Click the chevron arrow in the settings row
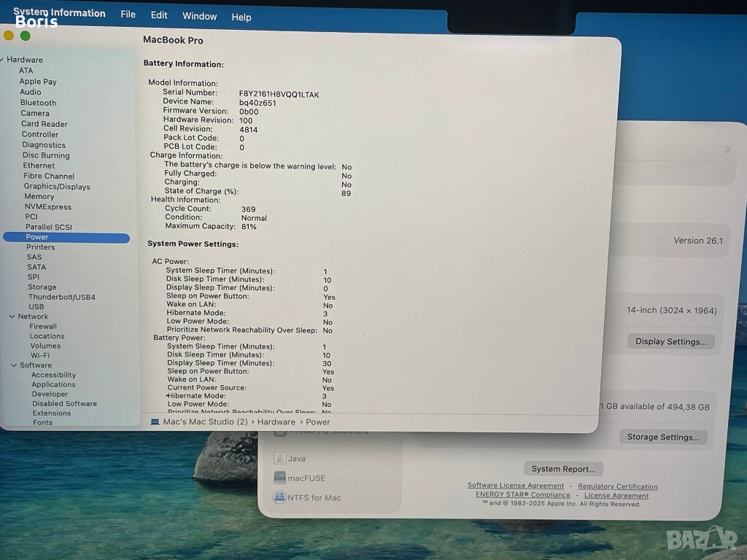The height and width of the screenshot is (560, 747). tap(727, 149)
